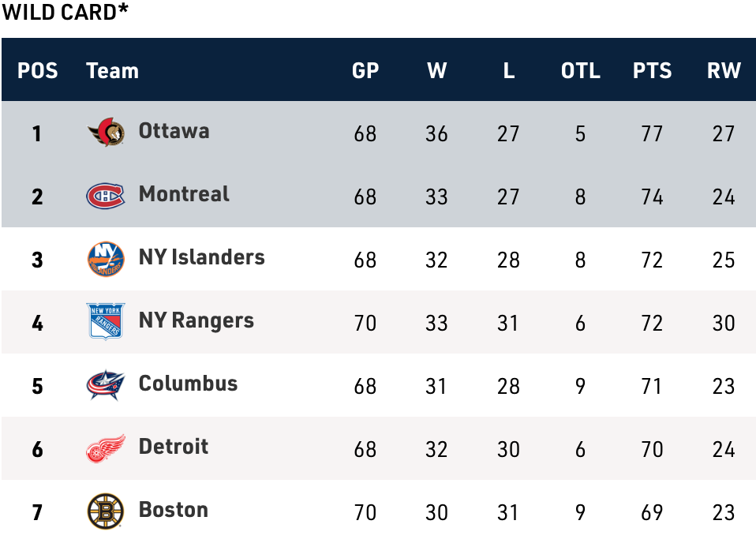Open the Ottawa team link
The height and width of the screenshot is (543, 756).
[174, 130]
